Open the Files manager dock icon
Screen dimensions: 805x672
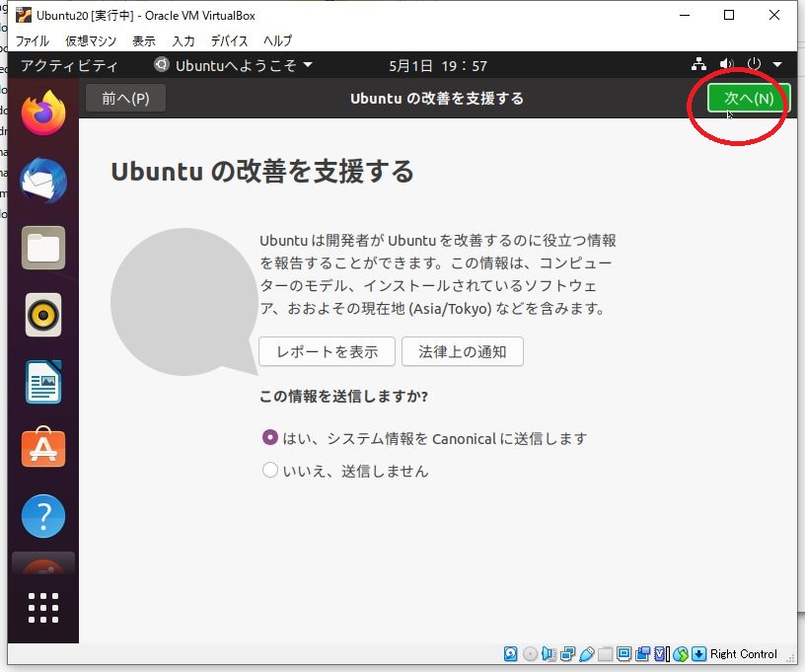coord(43,248)
